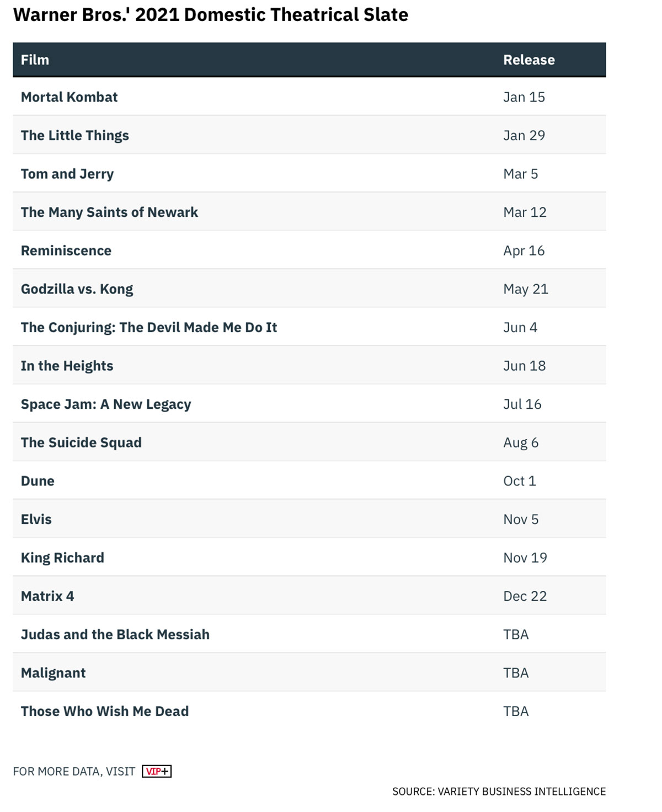Click In the Heights title
The height and width of the screenshot is (812, 662).
[x=67, y=366]
